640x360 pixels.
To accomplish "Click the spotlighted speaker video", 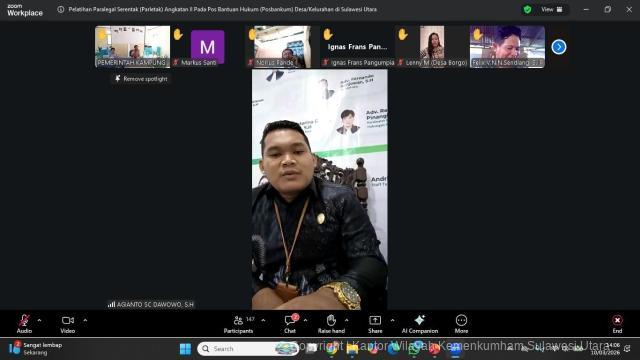I will pyautogui.click(x=320, y=189).
